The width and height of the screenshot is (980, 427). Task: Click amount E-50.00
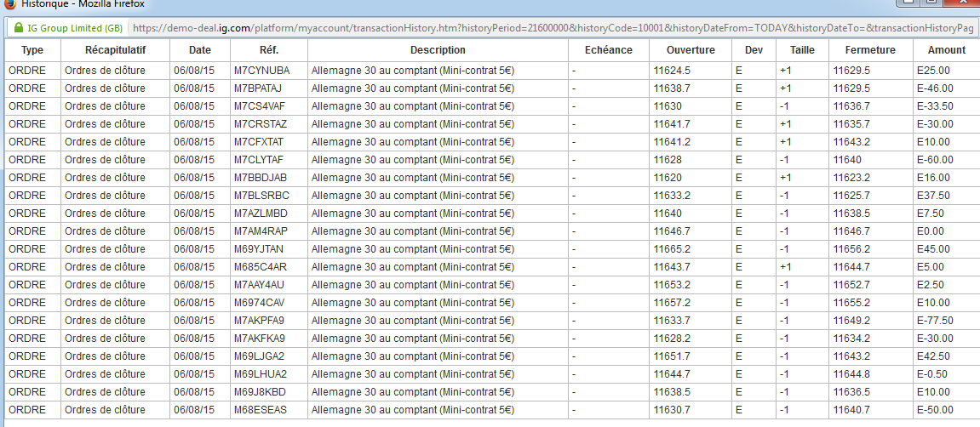tap(936, 410)
